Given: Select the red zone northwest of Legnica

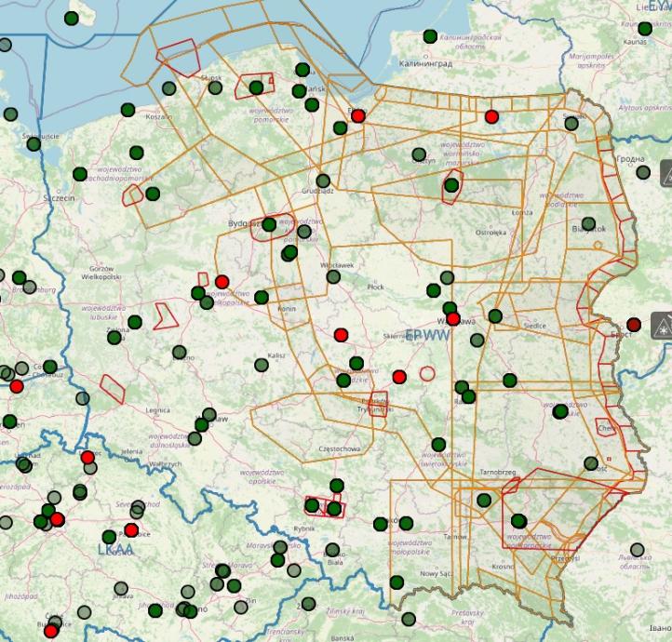Looking at the screenshot, I should [113, 389].
